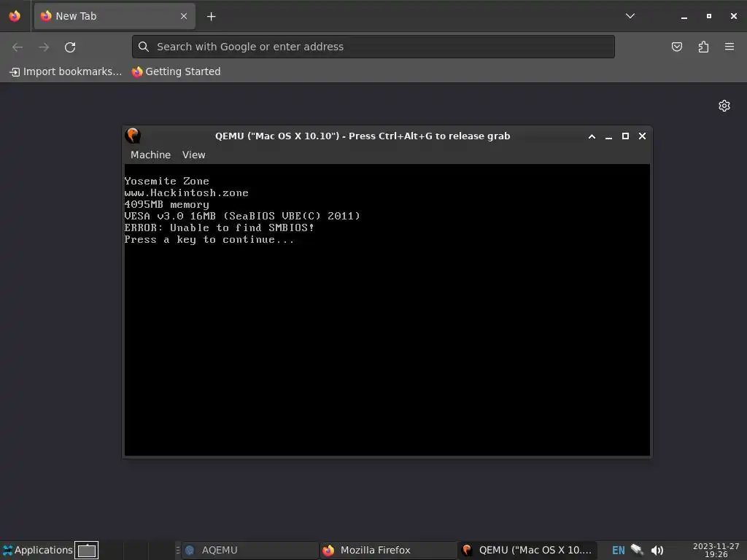
Task: Click the QEMU window icon in its title bar
Action: coord(133,136)
